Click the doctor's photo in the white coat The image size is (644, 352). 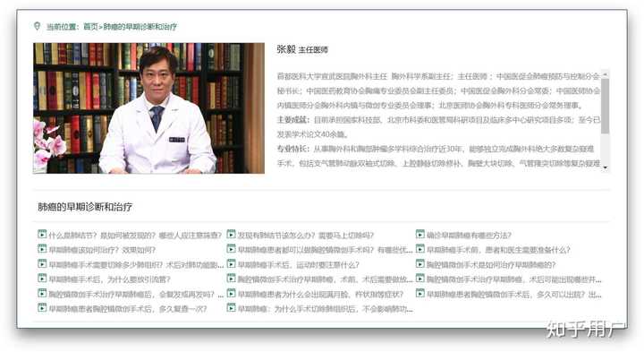(148, 108)
